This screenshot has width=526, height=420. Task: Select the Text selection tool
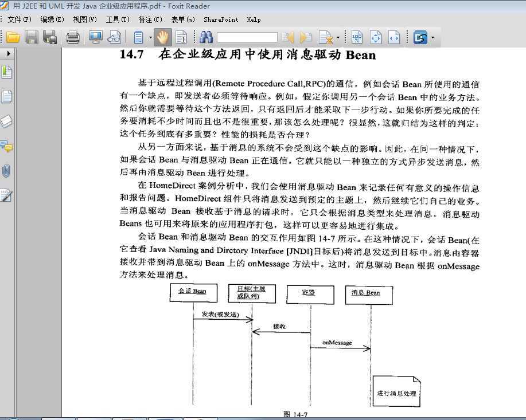pos(181,37)
